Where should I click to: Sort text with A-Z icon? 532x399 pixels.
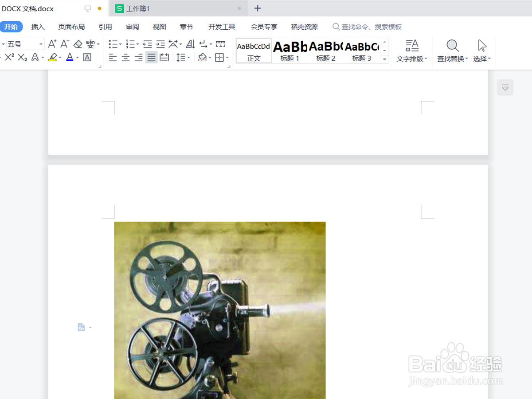pyautogui.click(x=191, y=44)
